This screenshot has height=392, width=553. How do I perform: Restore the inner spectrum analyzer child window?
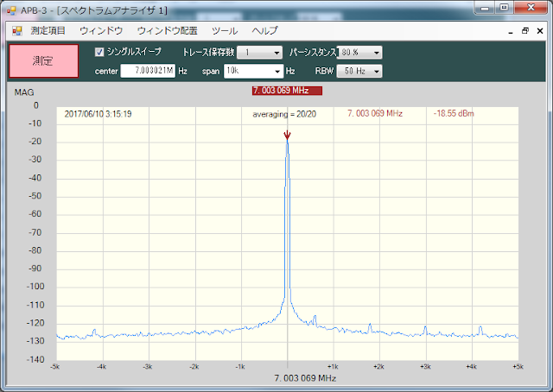[525, 31]
